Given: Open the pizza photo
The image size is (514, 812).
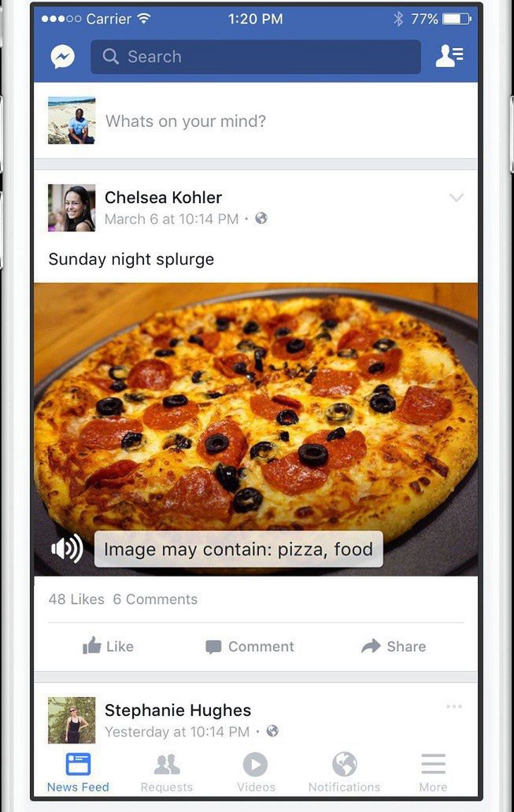Looking at the screenshot, I should [x=256, y=428].
